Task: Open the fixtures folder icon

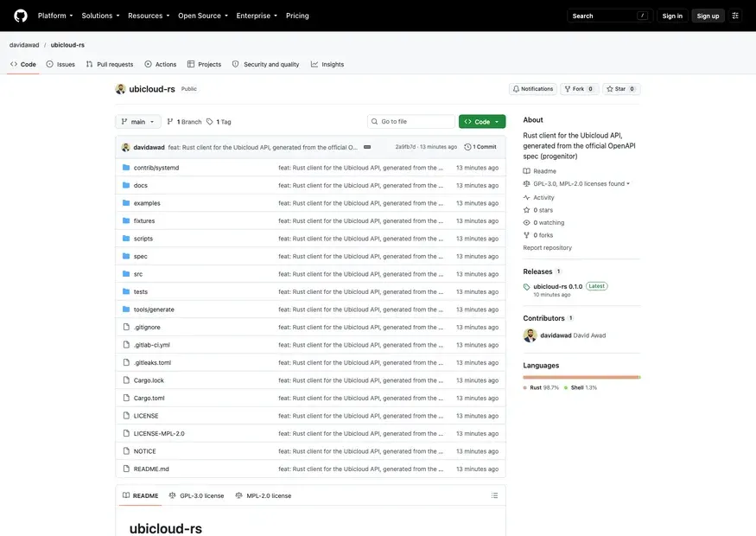Action: [126, 220]
